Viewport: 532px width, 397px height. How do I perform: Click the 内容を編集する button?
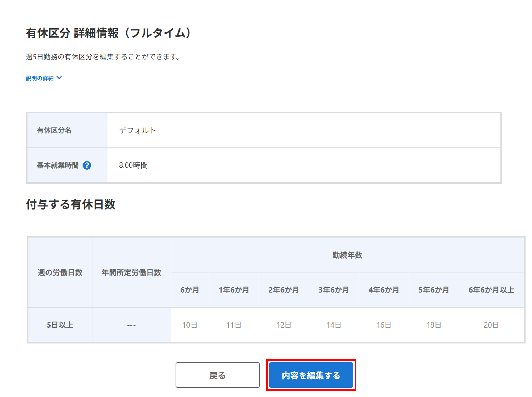coord(311,375)
